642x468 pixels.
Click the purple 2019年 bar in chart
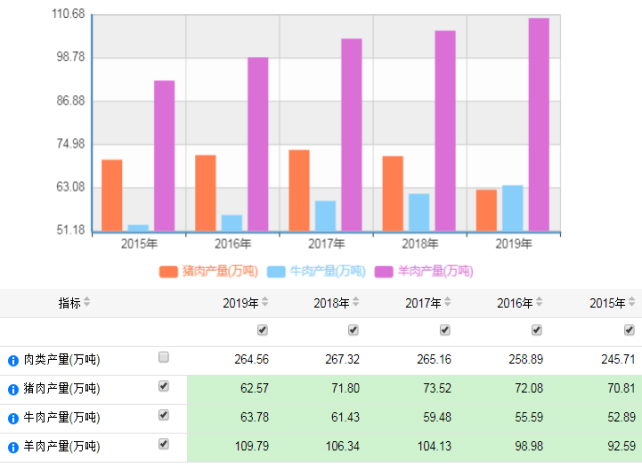pos(539,125)
